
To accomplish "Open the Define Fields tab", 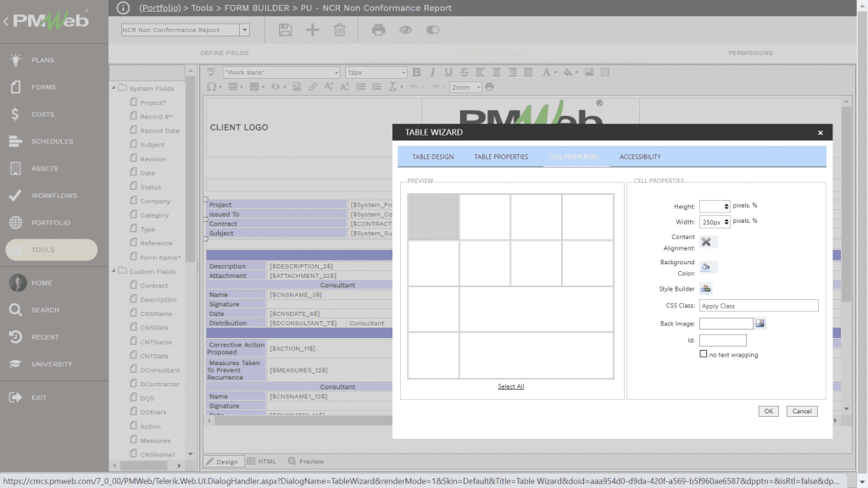I will (x=224, y=53).
